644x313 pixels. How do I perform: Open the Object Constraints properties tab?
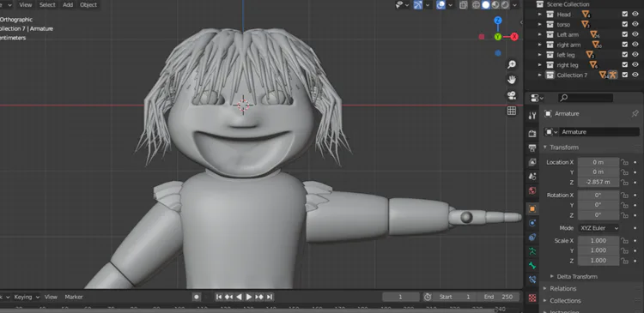tap(532, 238)
